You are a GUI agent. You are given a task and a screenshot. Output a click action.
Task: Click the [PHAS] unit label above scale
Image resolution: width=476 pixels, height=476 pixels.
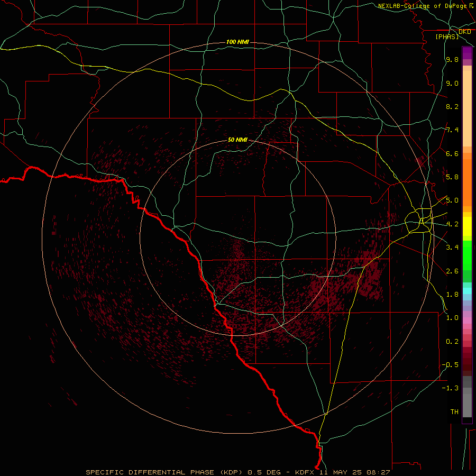447,36
